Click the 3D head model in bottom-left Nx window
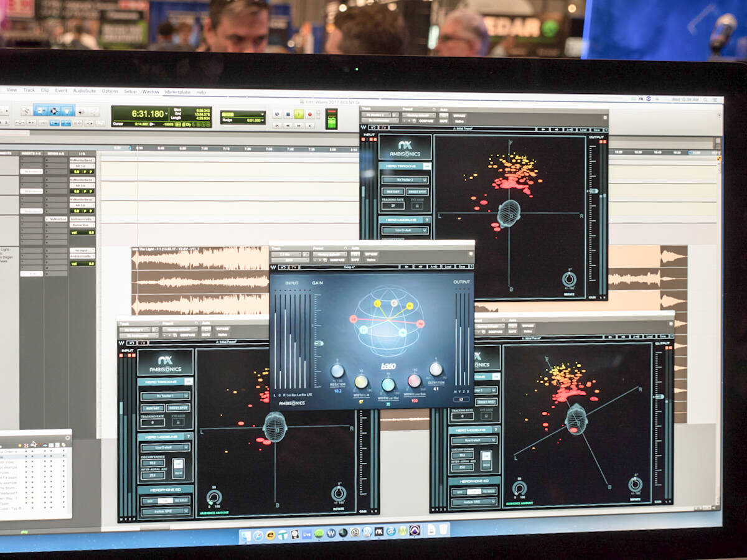Screen dimensions: 747x560 coord(275,427)
